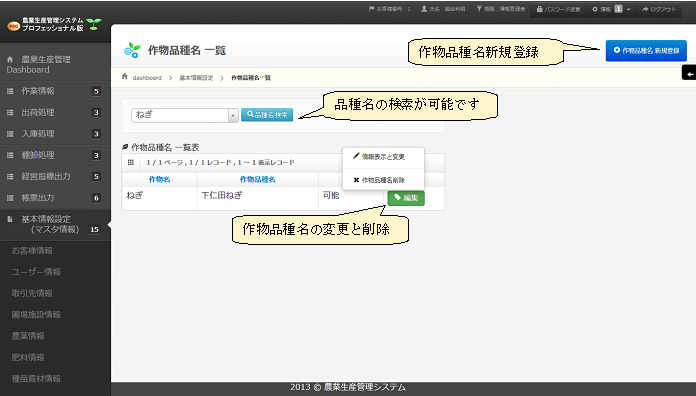Go to dashboard breadcrumb link

tap(147, 78)
